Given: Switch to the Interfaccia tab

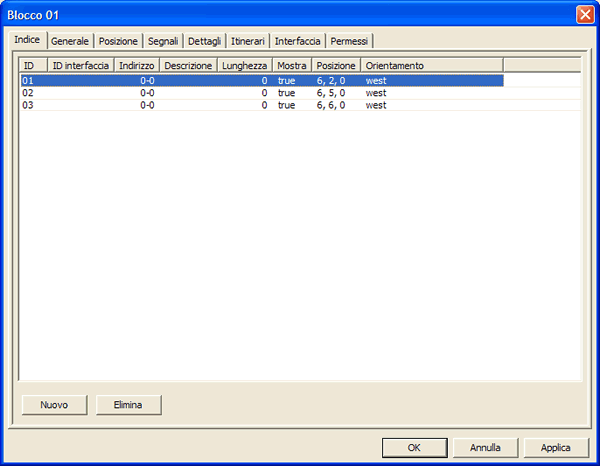Looking at the screenshot, I should point(298,41).
